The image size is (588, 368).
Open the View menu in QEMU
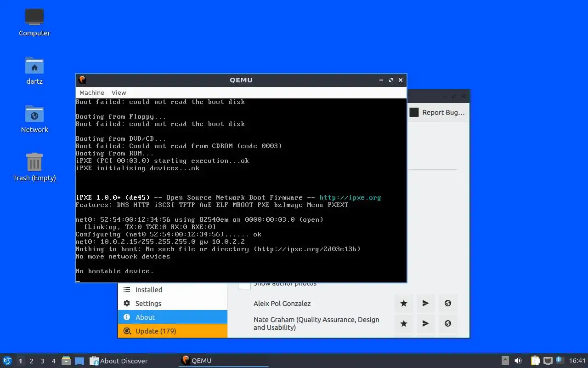pyautogui.click(x=119, y=92)
